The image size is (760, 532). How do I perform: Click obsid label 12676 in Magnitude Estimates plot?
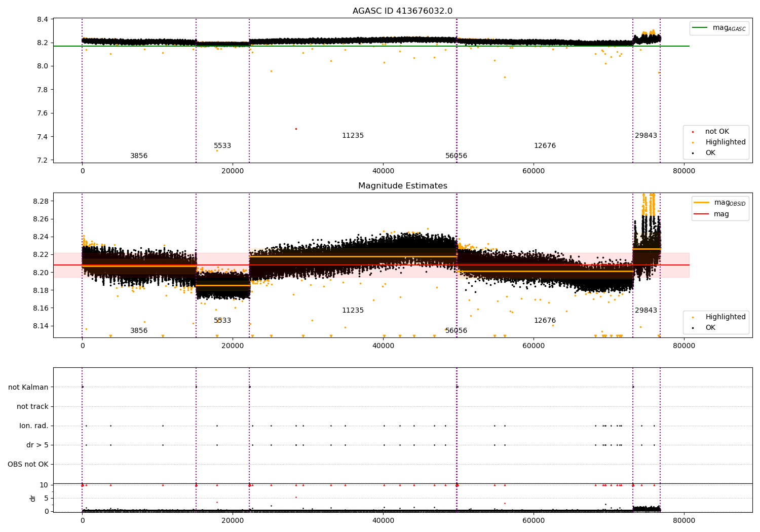tap(545, 321)
